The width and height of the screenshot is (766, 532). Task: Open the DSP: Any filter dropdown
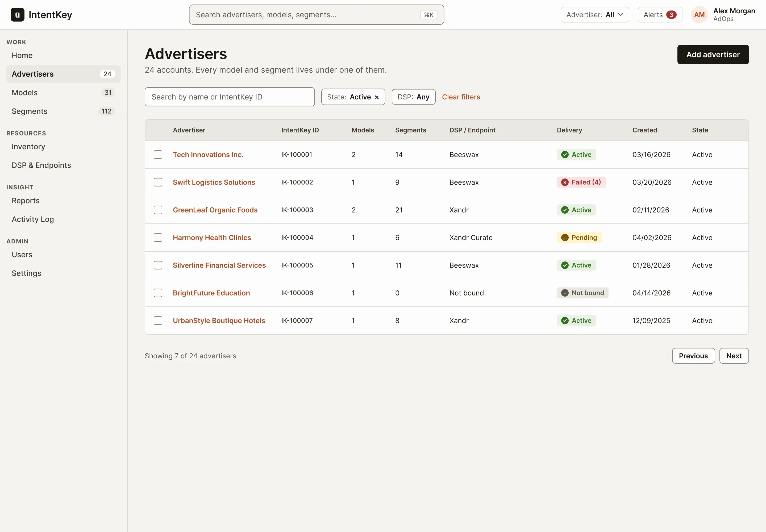pyautogui.click(x=413, y=97)
